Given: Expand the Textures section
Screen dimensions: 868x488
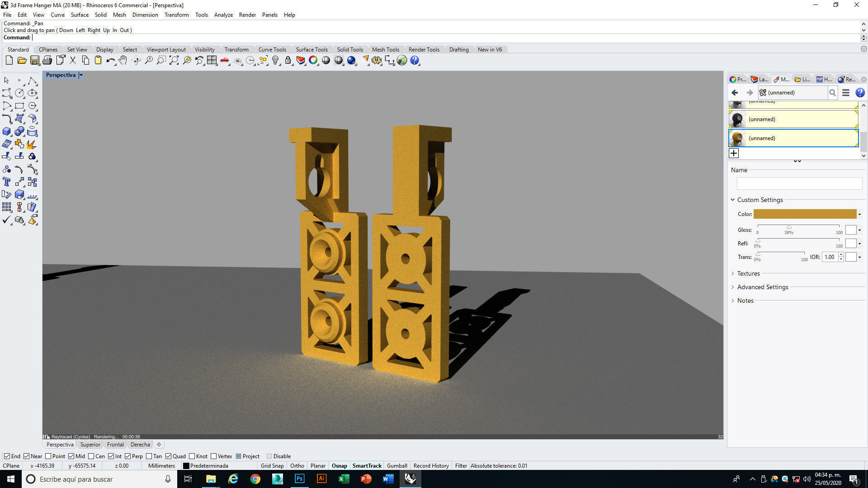Looking at the screenshot, I should (x=732, y=273).
